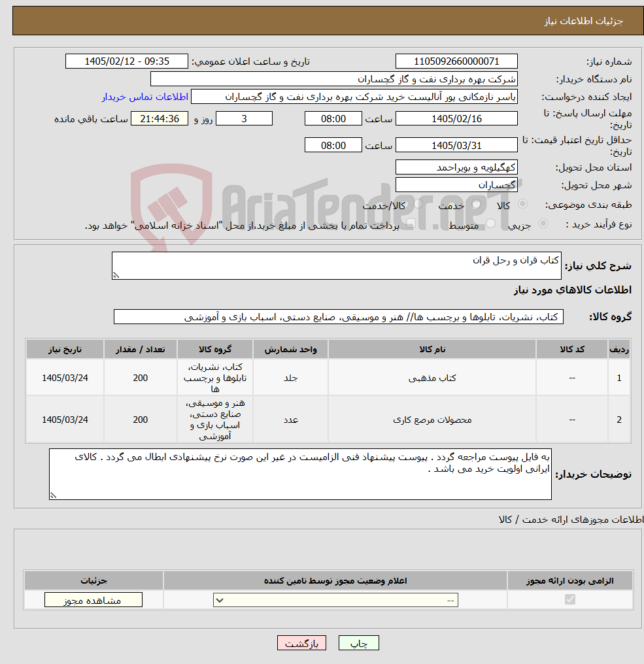
Task: Select the متوسط purchase type radio
Action: point(491,224)
